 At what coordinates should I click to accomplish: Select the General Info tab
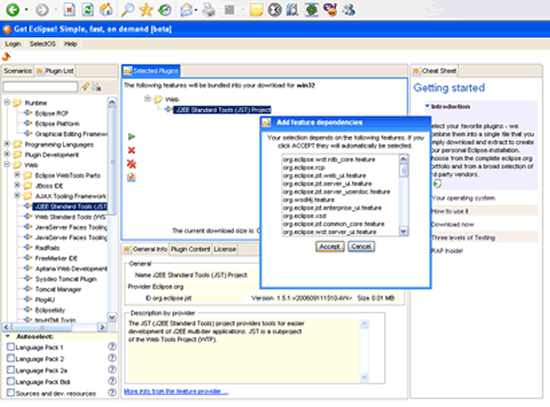point(146,249)
